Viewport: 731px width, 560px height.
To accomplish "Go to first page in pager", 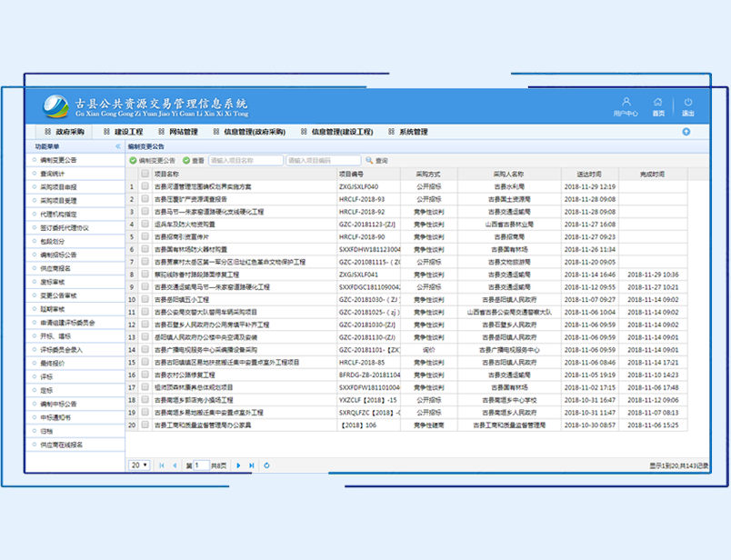I will 162,465.
